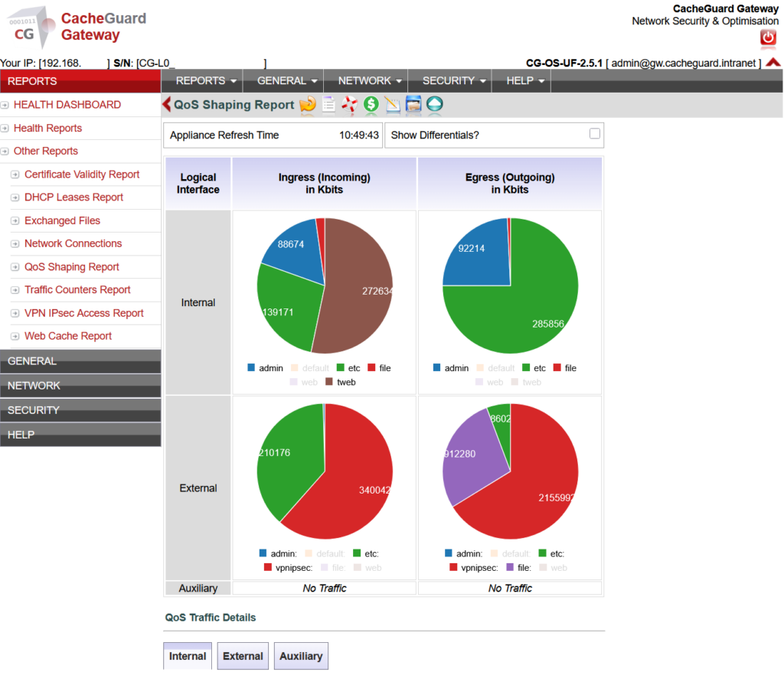Toggle the default legend entry in the Internal Egress chart
Image resolution: width=784 pixels, height=675 pixels.
tap(495, 367)
